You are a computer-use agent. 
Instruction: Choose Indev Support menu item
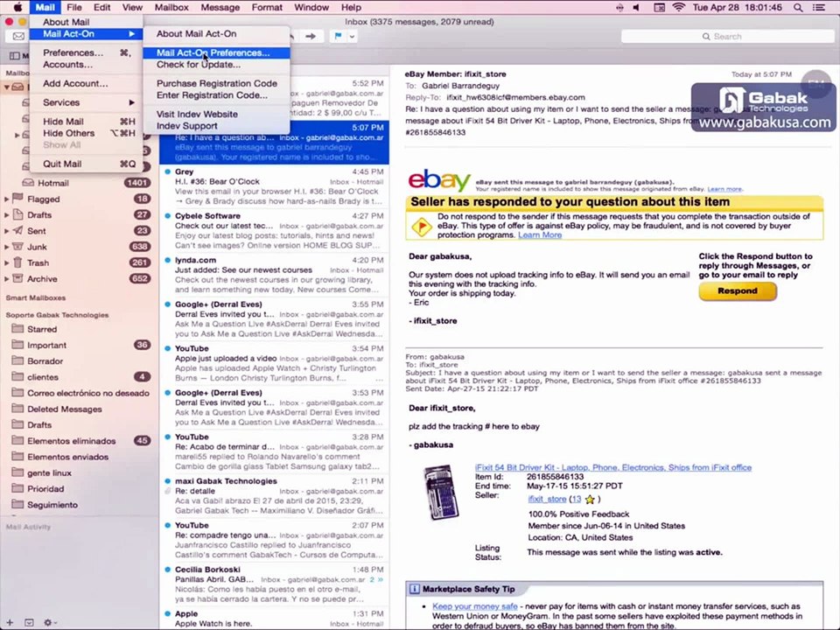coord(216,126)
